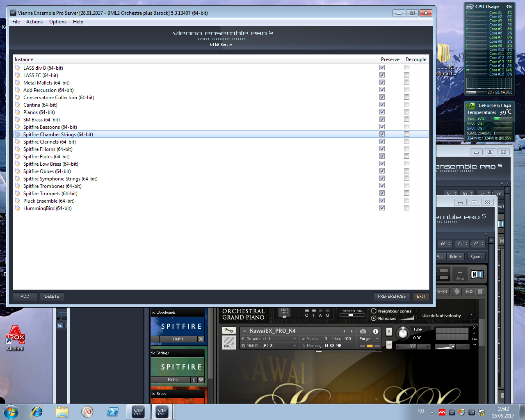
Task: Select Conservatoire Collection (64-bit) instance
Action: pos(221,98)
